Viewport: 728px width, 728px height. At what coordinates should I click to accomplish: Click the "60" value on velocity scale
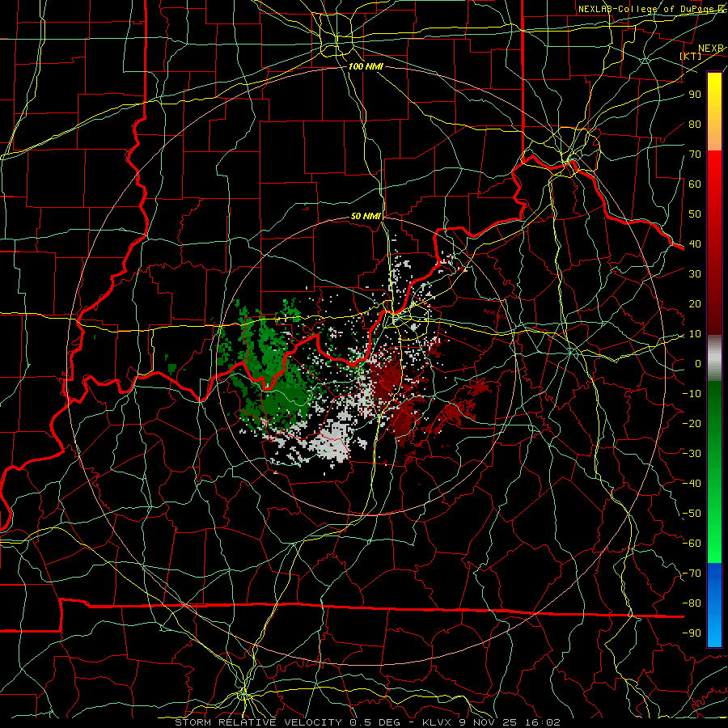[x=695, y=184]
